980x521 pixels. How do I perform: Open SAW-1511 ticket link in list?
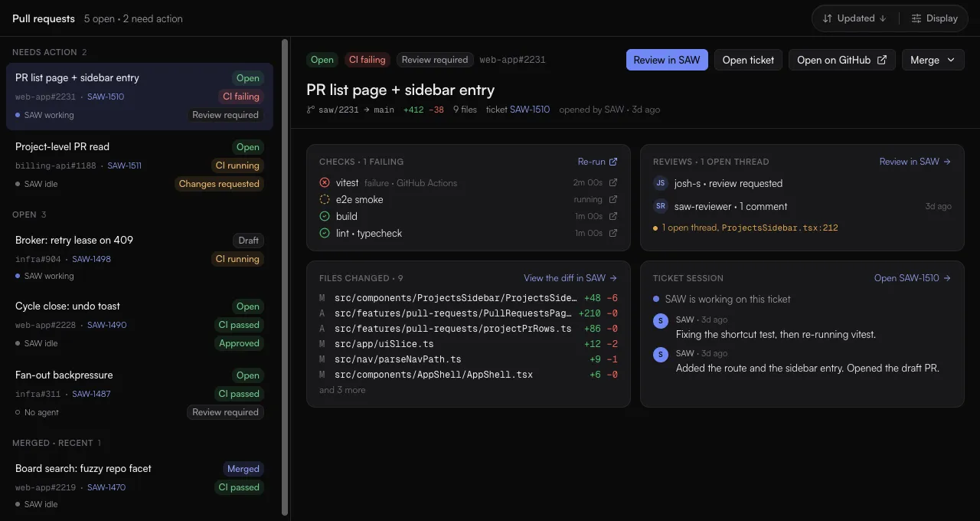pos(124,165)
